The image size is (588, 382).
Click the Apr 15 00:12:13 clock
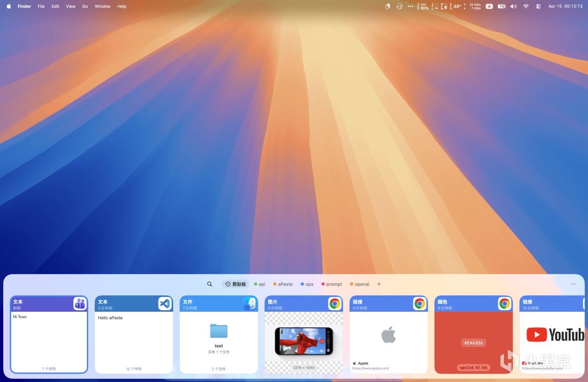click(x=565, y=6)
